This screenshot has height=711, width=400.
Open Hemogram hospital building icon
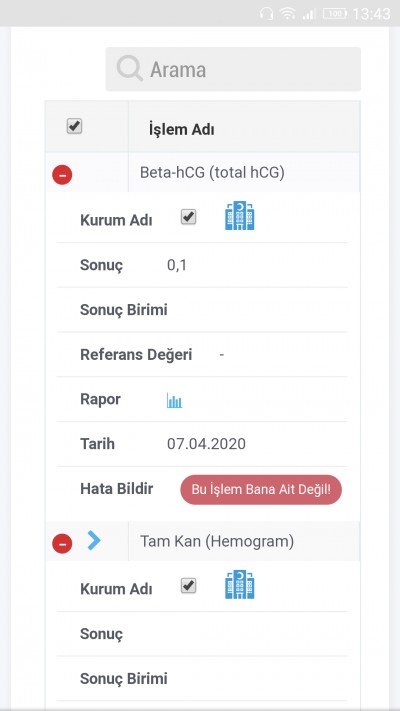pyautogui.click(x=239, y=584)
